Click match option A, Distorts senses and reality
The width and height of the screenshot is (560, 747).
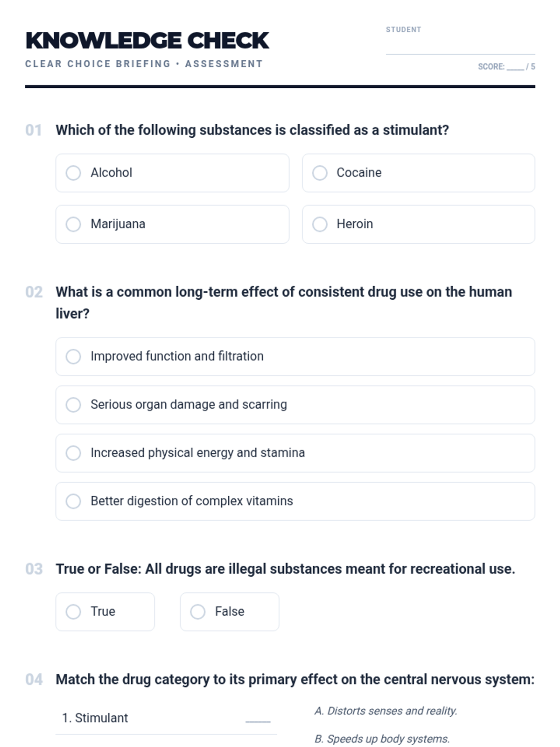pyautogui.click(x=385, y=711)
